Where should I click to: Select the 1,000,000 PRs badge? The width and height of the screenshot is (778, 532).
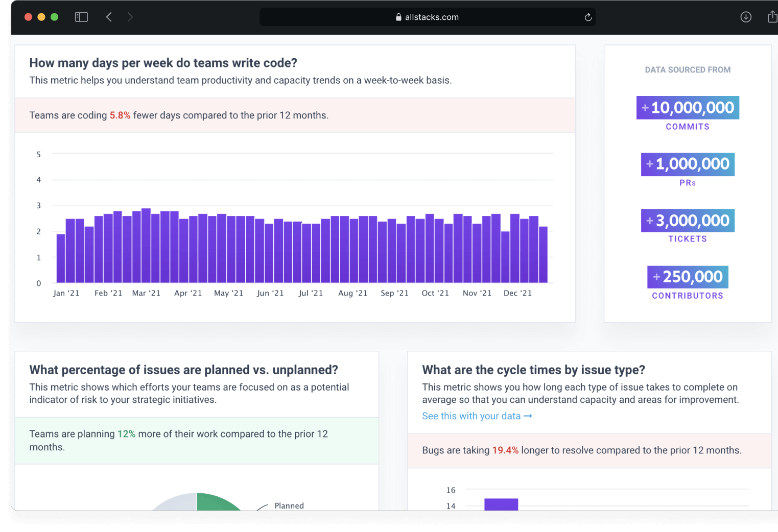[687, 164]
